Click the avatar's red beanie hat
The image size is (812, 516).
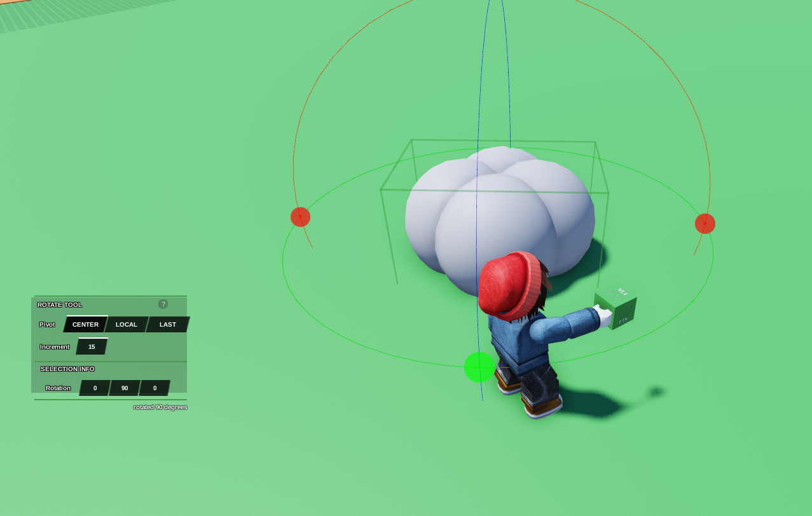507,285
